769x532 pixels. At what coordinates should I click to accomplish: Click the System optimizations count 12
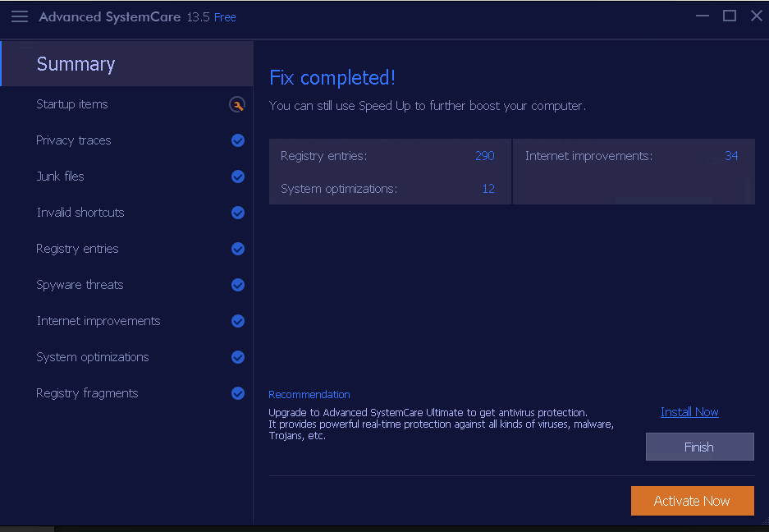tap(488, 189)
